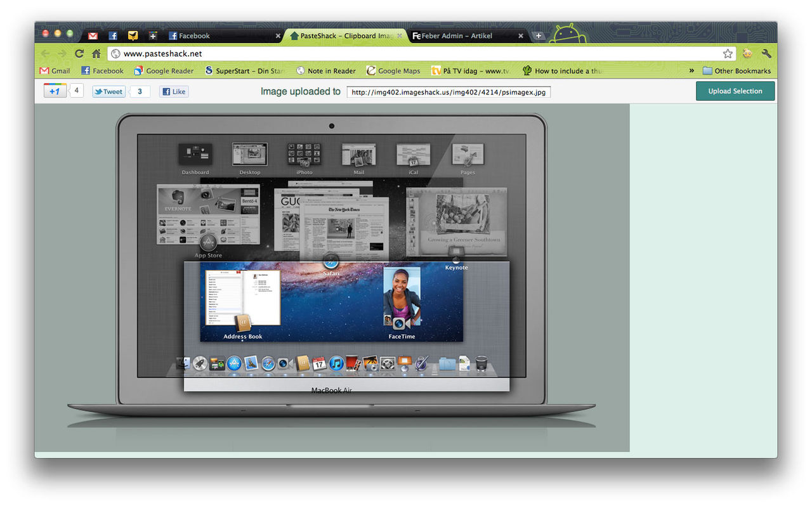Click the Tweet button
The image size is (812, 506).
click(108, 91)
